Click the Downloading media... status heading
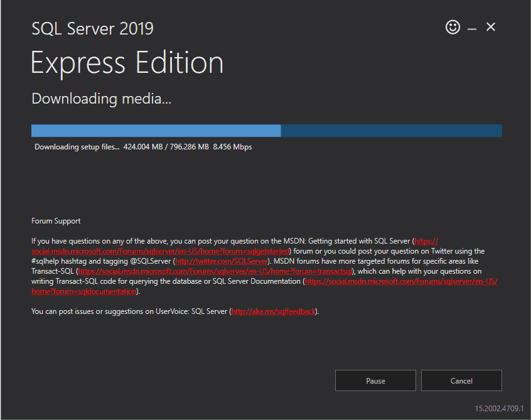This screenshot has width=531, height=420. coord(101,99)
